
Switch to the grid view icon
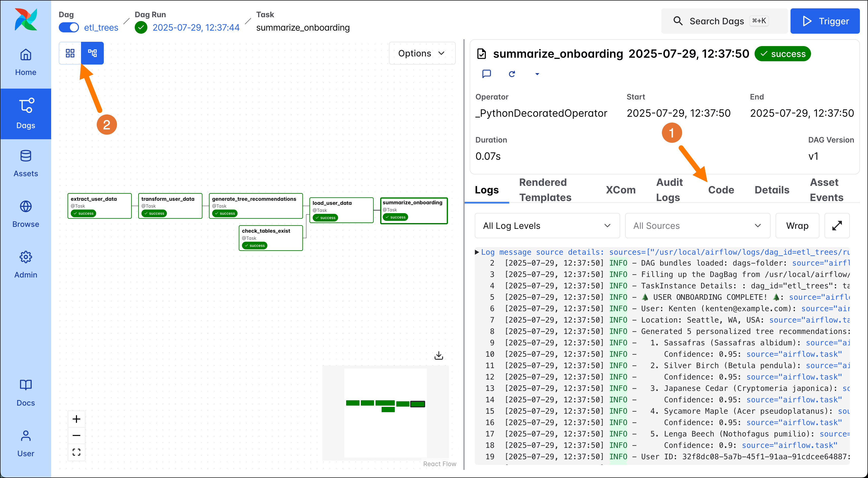70,53
